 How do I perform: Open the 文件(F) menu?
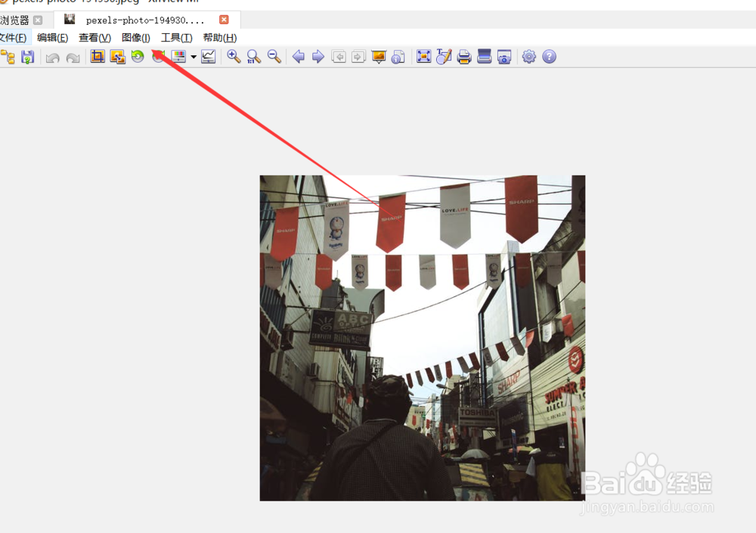point(13,38)
